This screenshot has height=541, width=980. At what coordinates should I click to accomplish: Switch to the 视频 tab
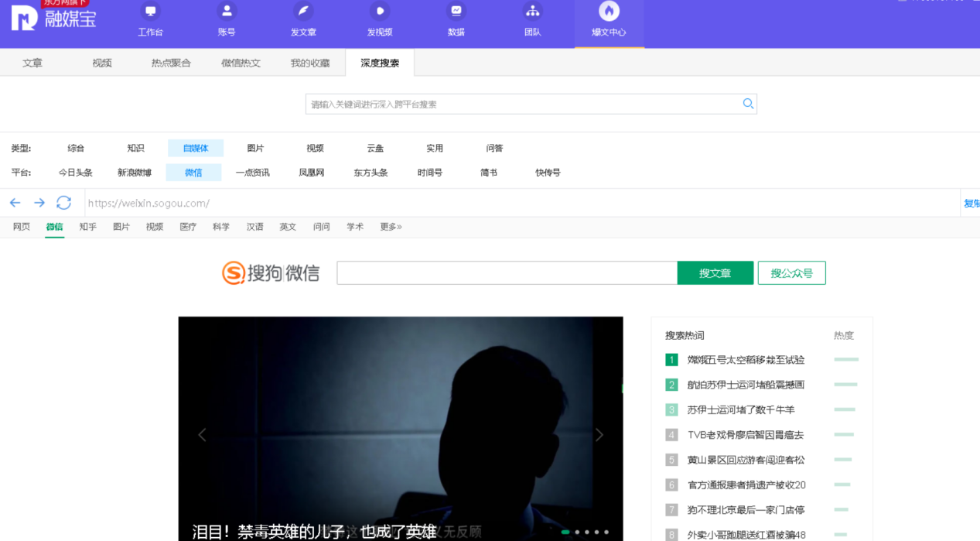point(102,63)
